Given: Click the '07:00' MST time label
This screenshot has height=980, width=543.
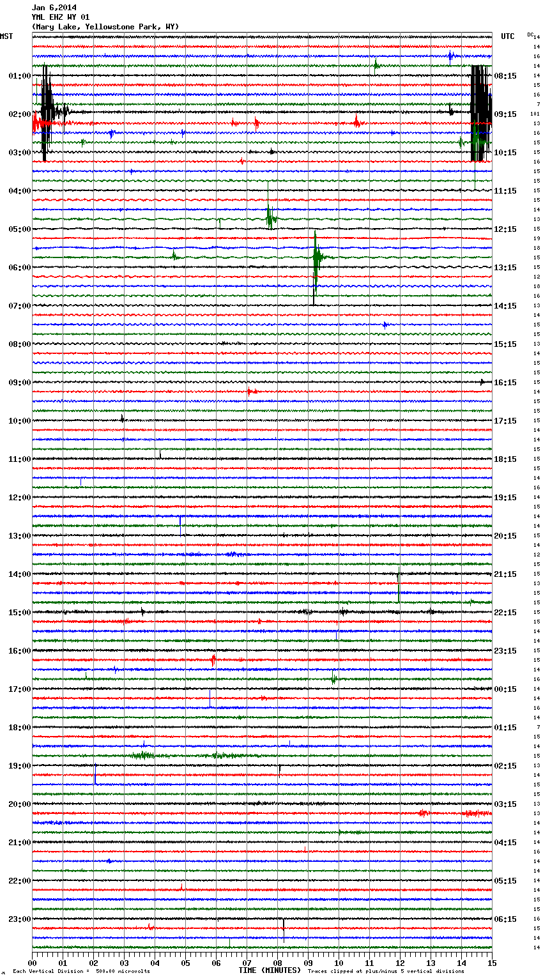Looking at the screenshot, I should tap(19, 306).
